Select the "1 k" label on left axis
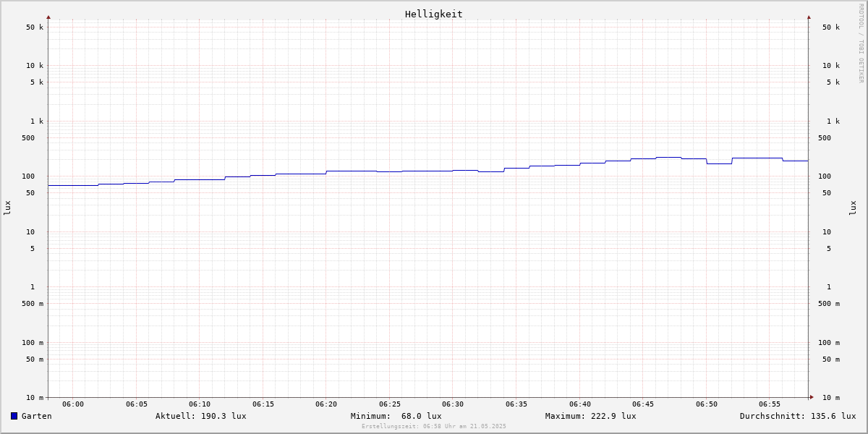This screenshot has width=868, height=434. click(x=37, y=122)
